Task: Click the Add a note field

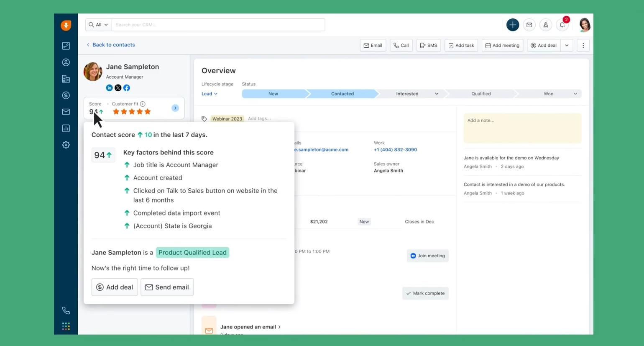Action: tap(522, 128)
